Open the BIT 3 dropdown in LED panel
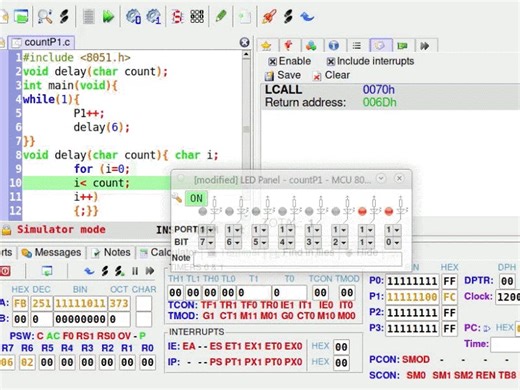520x390 pixels. (x=313, y=242)
